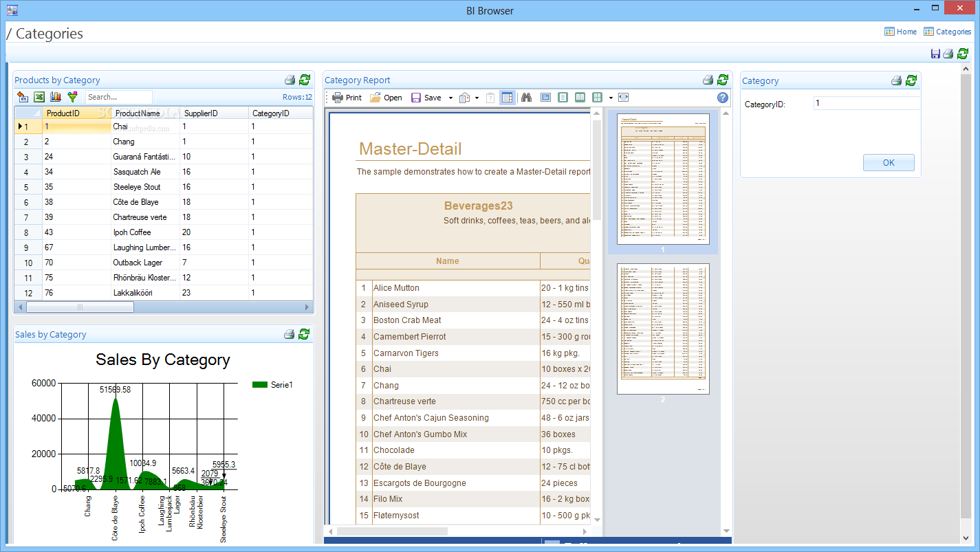980x552 pixels.
Task: Select the Steeleye Stout product row
Action: coord(164,187)
